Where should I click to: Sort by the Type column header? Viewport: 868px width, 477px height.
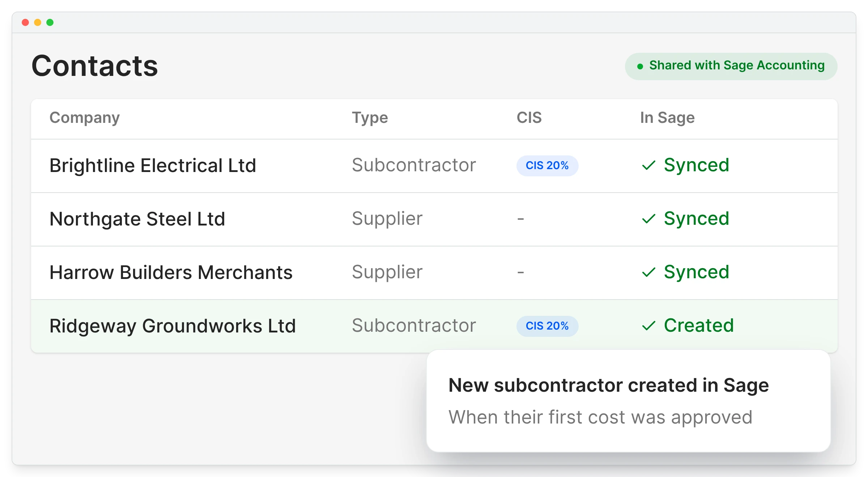pos(370,118)
